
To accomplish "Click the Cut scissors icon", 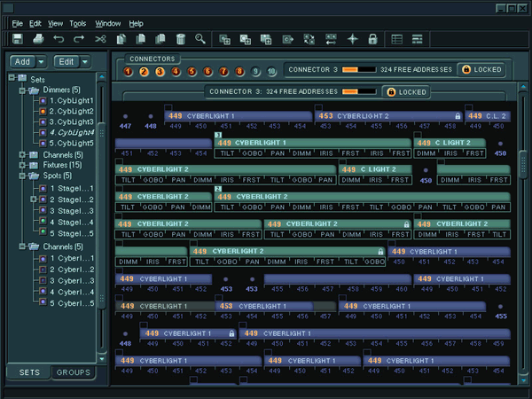I will tap(100, 39).
